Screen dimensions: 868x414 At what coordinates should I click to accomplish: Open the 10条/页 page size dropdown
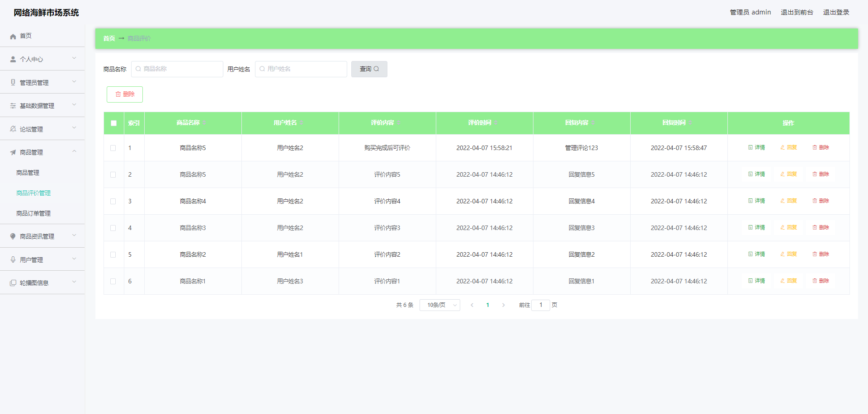[x=440, y=305]
